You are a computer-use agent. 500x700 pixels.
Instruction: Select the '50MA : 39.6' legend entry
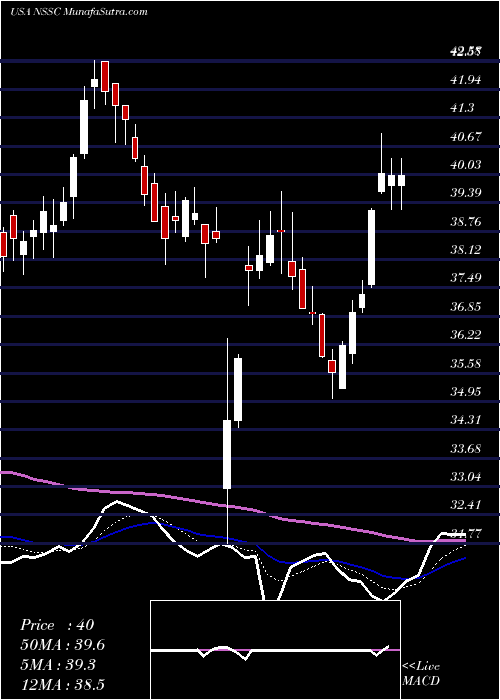click(x=63, y=645)
